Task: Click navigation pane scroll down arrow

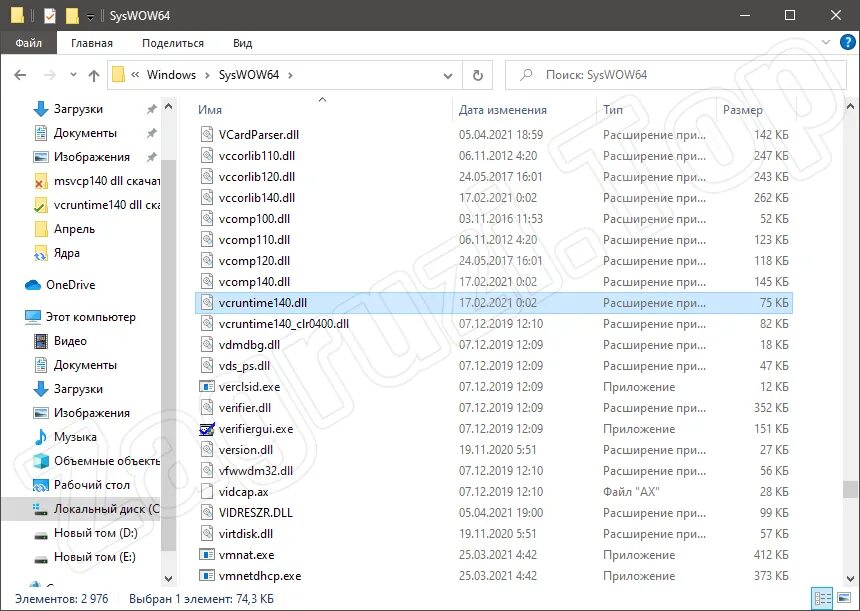Action: click(168, 578)
